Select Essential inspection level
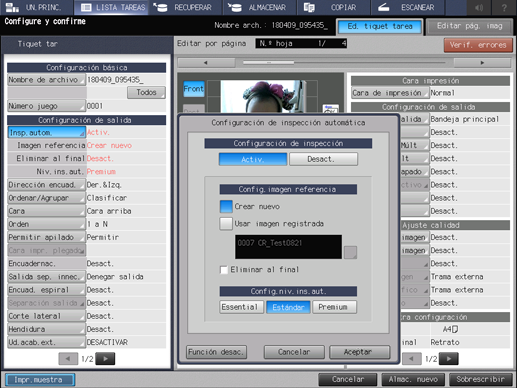Image resolution: width=517 pixels, height=388 pixels. point(242,307)
